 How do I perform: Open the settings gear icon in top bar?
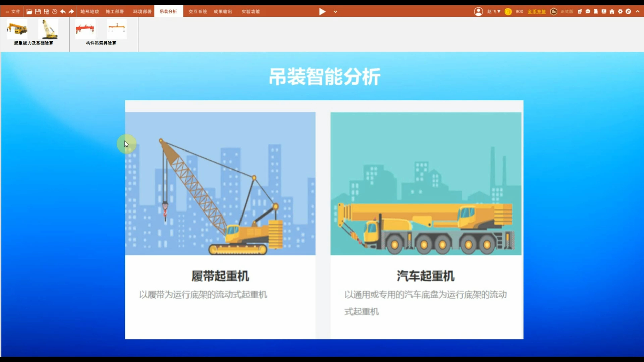(x=620, y=11)
